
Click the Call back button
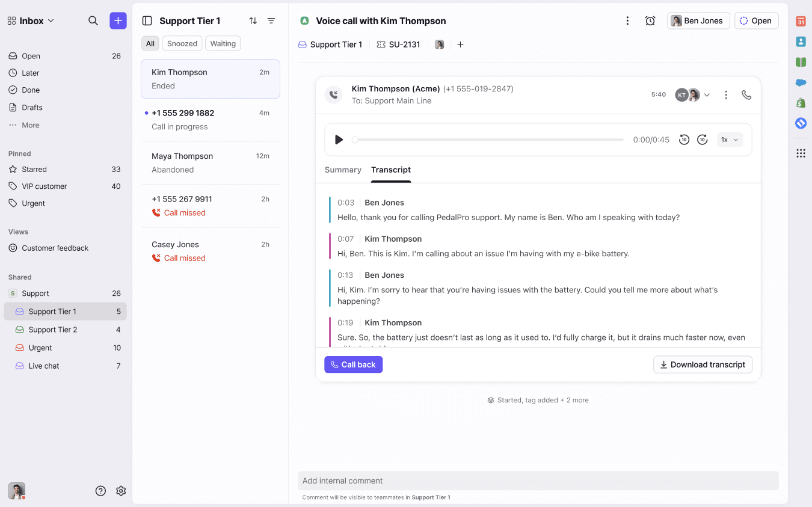[x=353, y=364]
